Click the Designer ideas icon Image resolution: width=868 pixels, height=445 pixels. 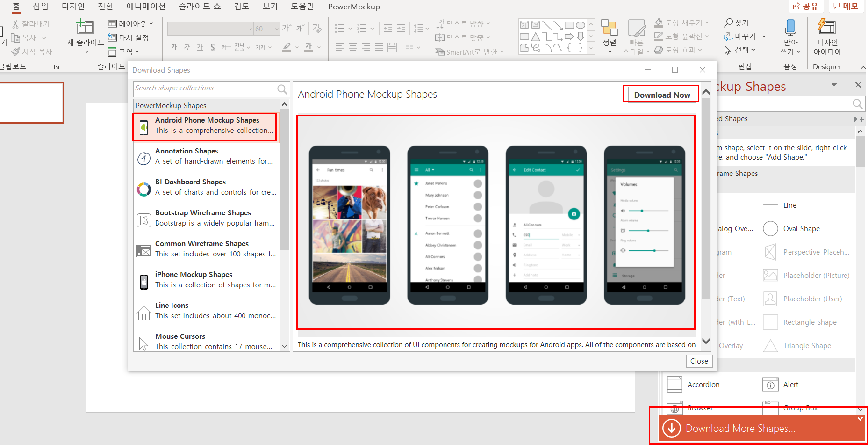point(827,27)
